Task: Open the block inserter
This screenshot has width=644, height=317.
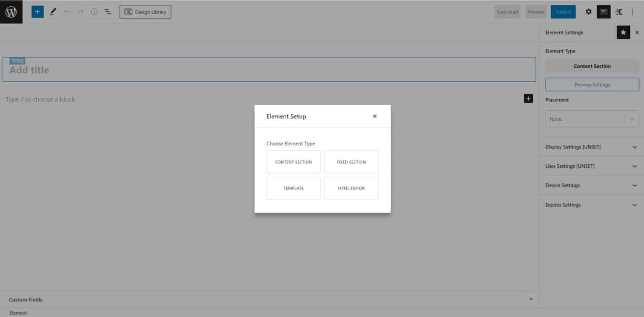Action: pyautogui.click(x=37, y=12)
